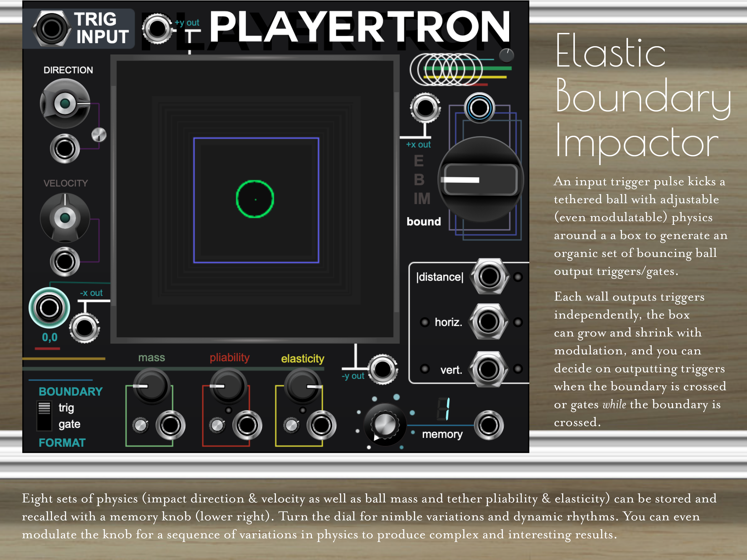Click the elasticity knob
Screen dimensions: 747x560
[303, 386]
